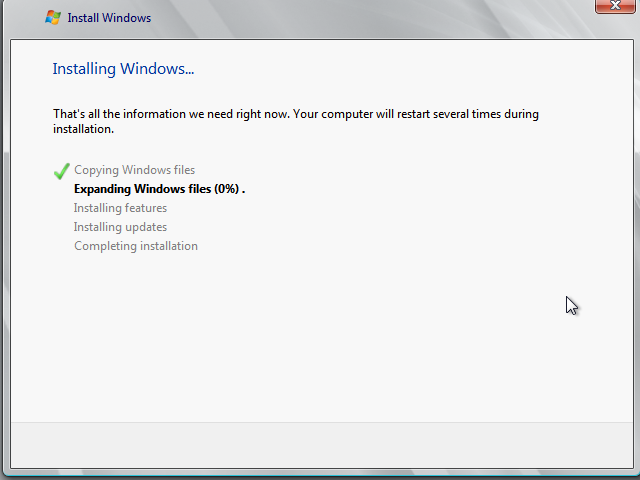Select the "Copying Windows files" step
The image size is (640, 480).
(x=134, y=170)
